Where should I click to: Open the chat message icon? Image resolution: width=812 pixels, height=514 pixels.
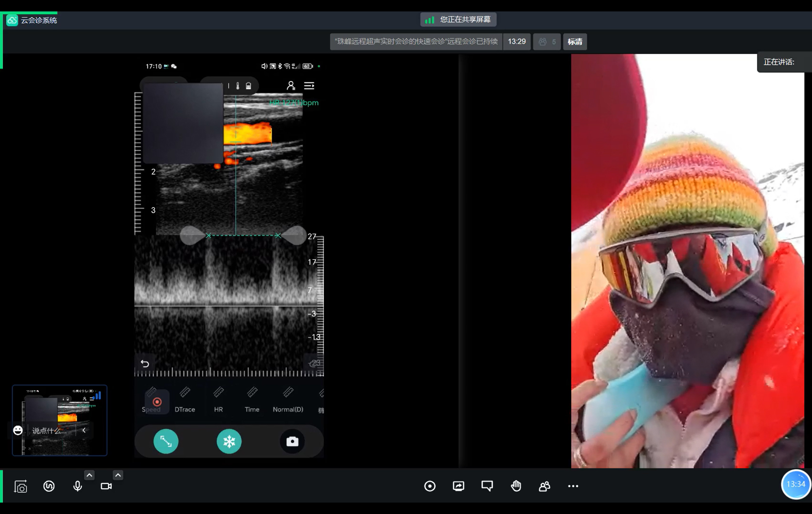pos(487,486)
